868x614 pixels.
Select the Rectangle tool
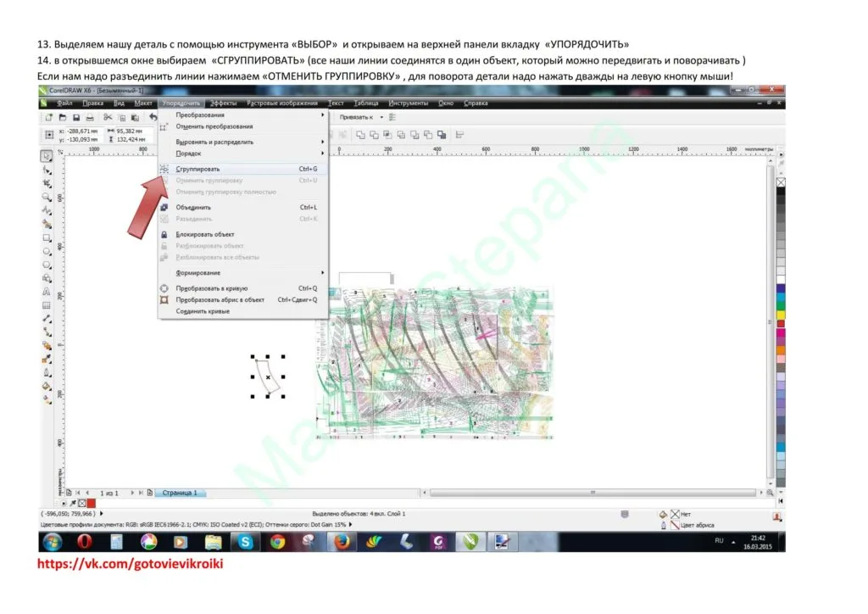click(x=47, y=237)
